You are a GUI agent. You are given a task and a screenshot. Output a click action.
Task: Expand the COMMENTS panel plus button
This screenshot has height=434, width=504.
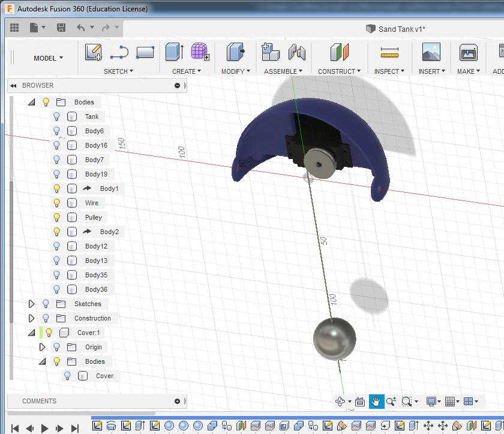[x=177, y=401]
